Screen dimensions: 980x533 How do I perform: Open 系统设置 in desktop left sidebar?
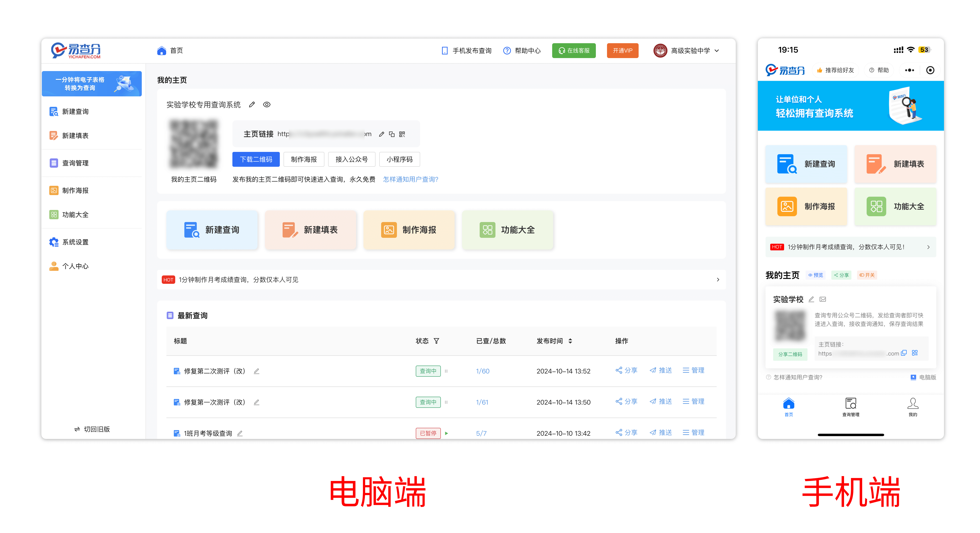coord(69,242)
